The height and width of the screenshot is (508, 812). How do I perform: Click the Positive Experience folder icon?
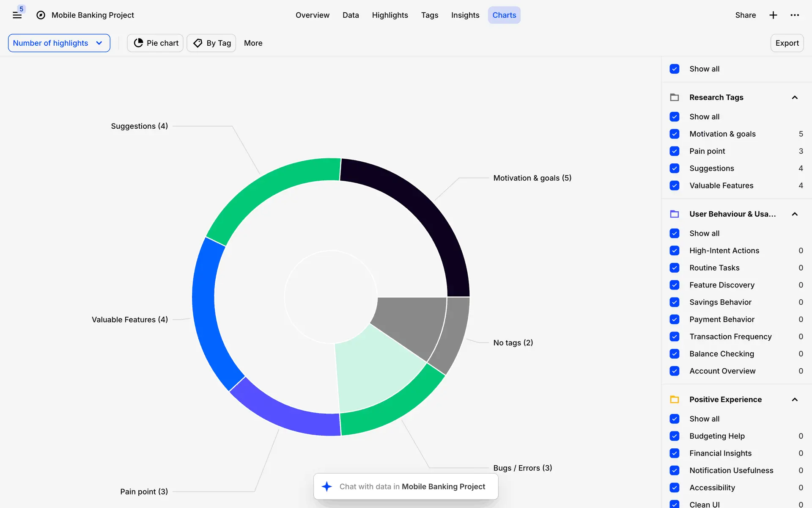click(675, 400)
